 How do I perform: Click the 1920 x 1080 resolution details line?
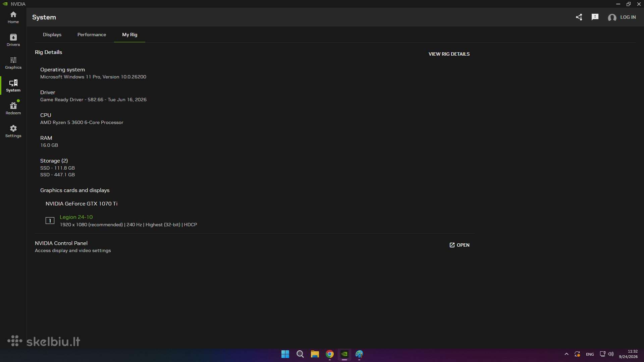click(x=128, y=225)
